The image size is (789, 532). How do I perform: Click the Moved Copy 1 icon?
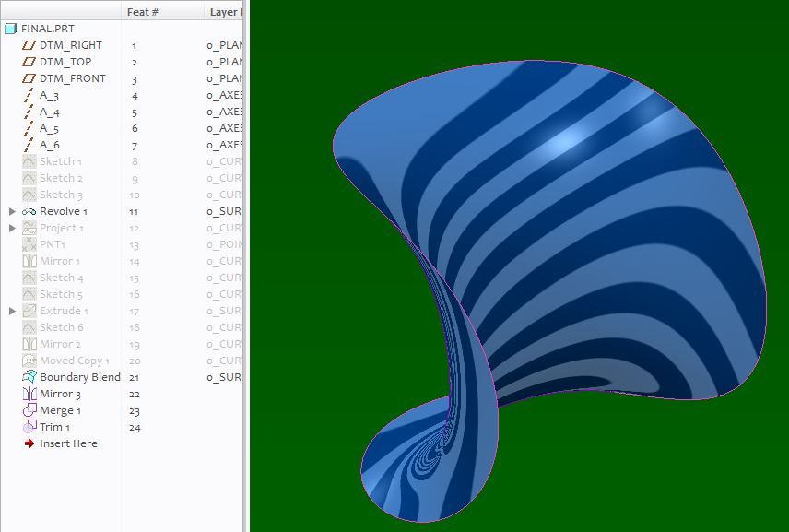[x=29, y=361]
